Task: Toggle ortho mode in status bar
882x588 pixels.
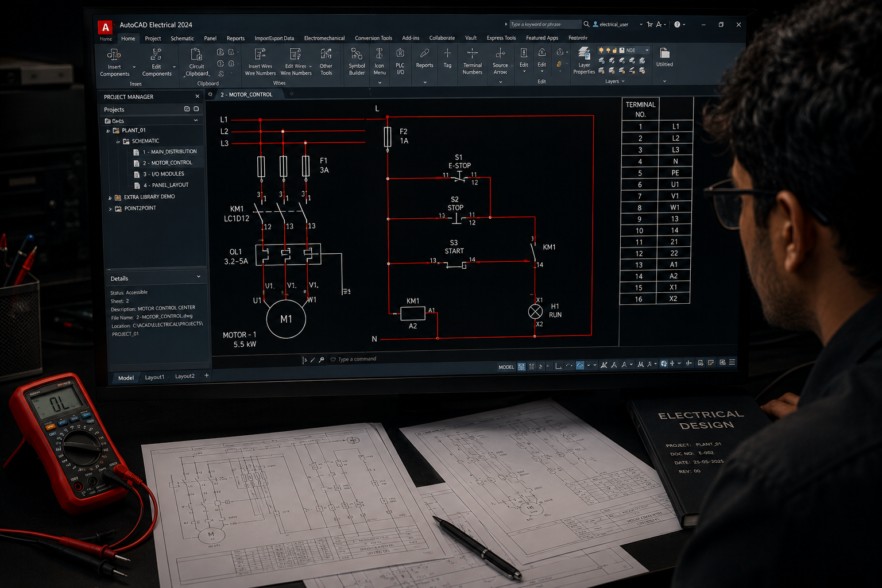Action: pyautogui.click(x=558, y=366)
